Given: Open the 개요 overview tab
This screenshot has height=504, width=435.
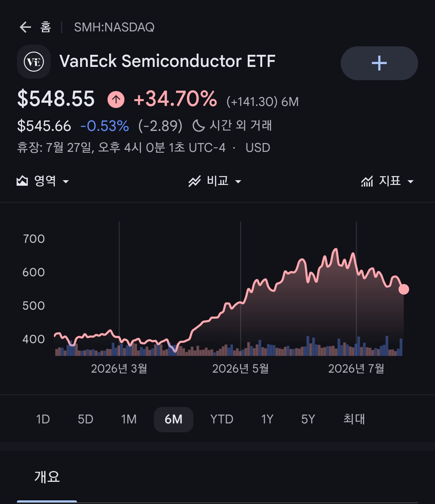Looking at the screenshot, I should click(47, 477).
